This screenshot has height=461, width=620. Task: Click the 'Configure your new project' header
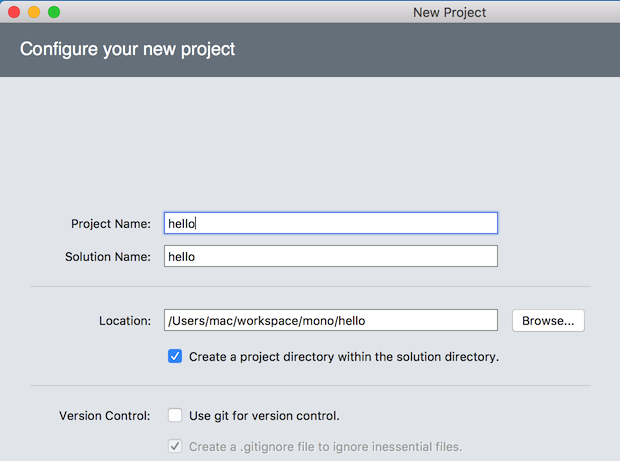tap(128, 49)
